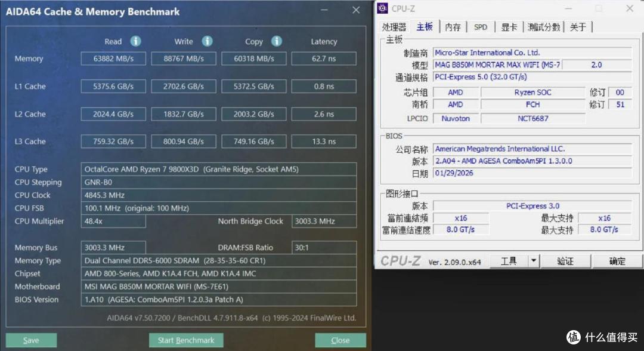The width and height of the screenshot is (644, 351).
Task: Click L3 Cache Copy value 749.16 GB/s
Action: click(254, 141)
